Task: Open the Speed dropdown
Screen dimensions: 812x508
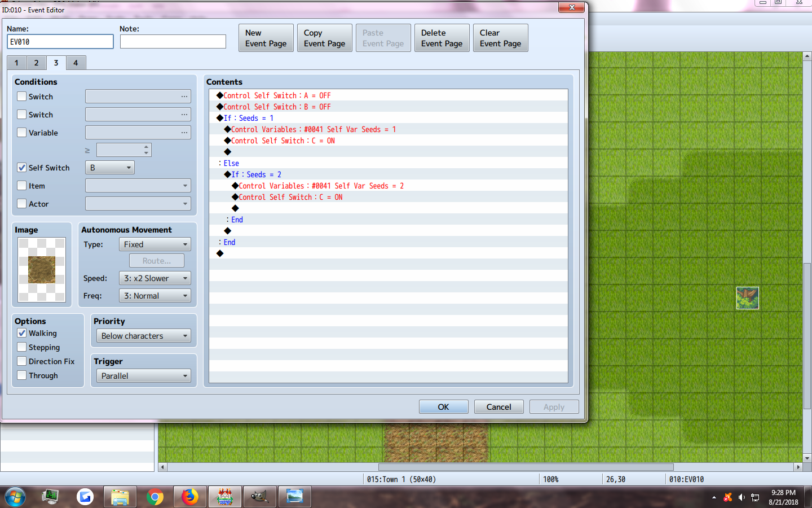Action: [155, 278]
